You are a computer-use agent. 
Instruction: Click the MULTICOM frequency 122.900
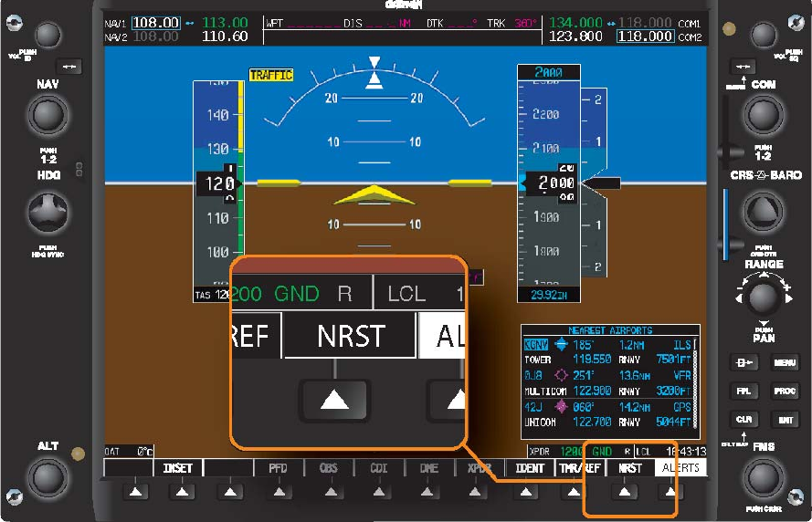pyautogui.click(x=592, y=391)
